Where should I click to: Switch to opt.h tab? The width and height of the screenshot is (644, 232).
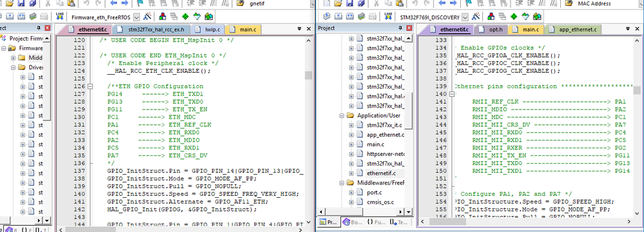click(x=491, y=30)
